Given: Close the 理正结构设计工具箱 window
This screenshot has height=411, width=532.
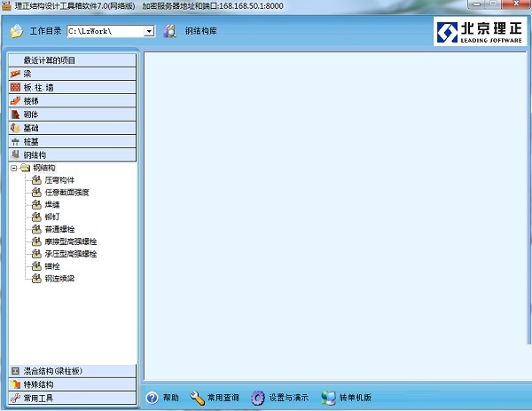Looking at the screenshot, I should click(x=516, y=4).
